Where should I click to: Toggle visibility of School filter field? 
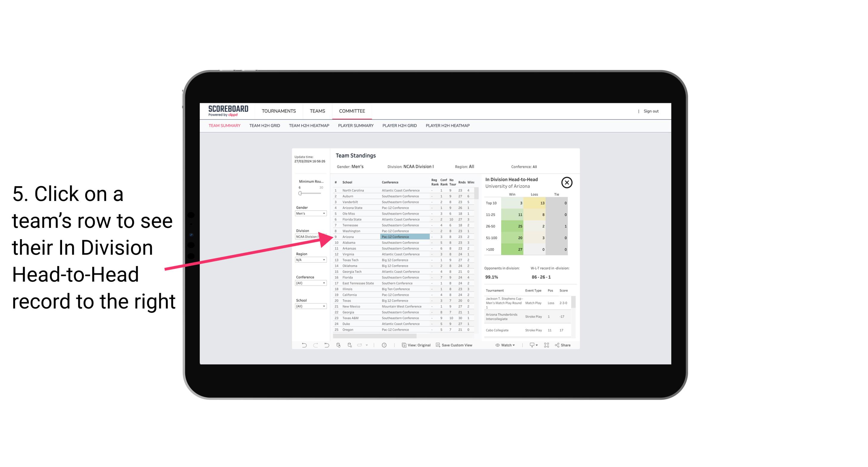pyautogui.click(x=299, y=299)
